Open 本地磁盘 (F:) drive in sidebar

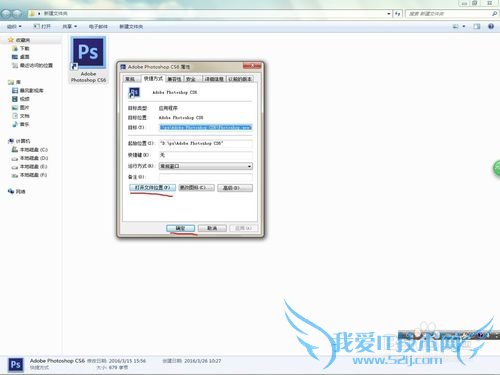click(x=30, y=175)
